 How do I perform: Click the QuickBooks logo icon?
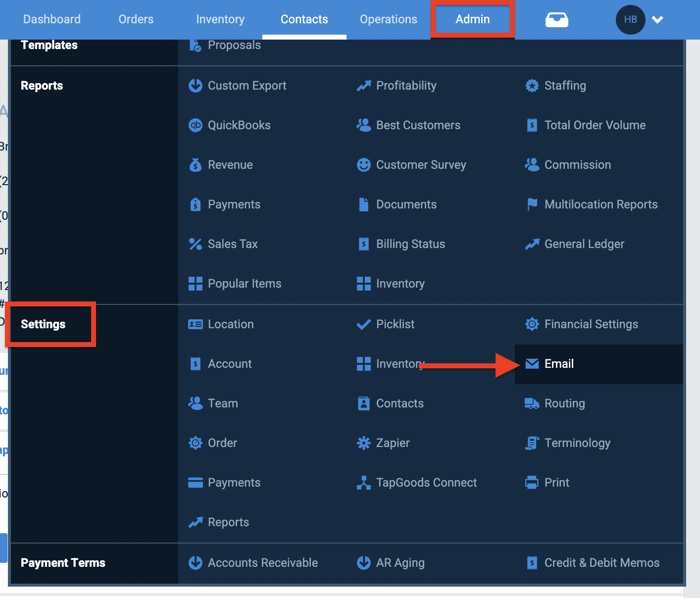pyautogui.click(x=196, y=125)
